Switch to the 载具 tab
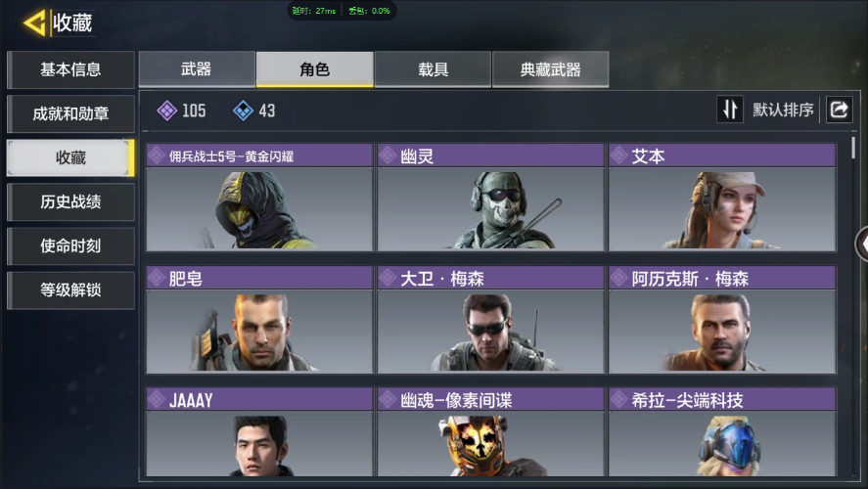 pos(433,69)
